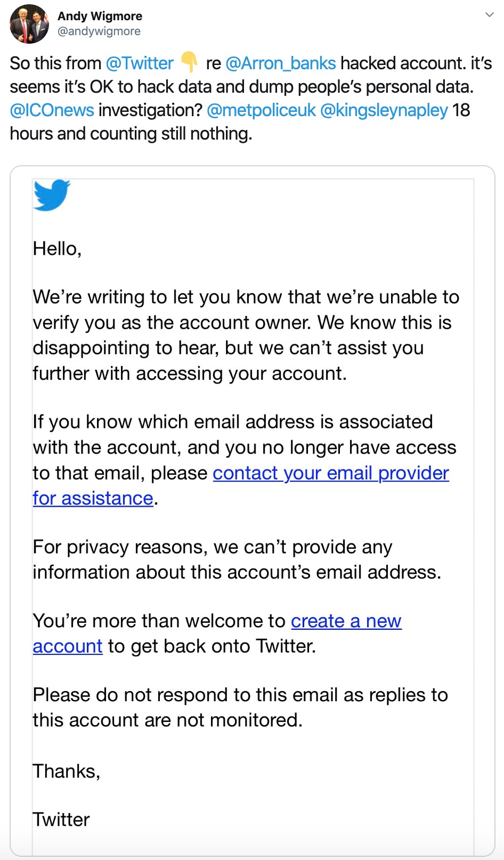Click the 'Twitter' signature at email bottom

pos(61,820)
